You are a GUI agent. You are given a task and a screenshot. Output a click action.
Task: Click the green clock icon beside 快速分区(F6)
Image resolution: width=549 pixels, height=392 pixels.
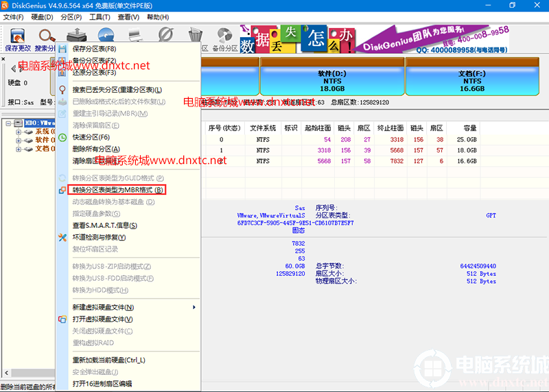pyautogui.click(x=62, y=137)
